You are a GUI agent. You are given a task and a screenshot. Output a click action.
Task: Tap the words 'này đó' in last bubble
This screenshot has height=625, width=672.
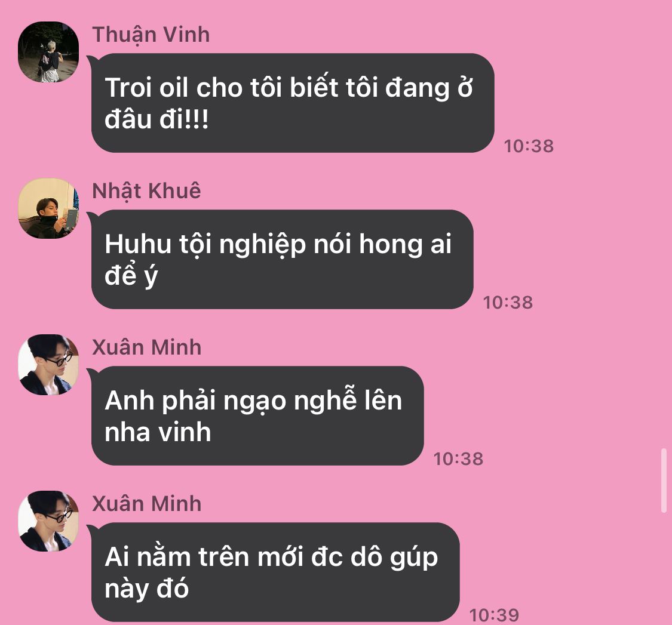click(x=146, y=589)
